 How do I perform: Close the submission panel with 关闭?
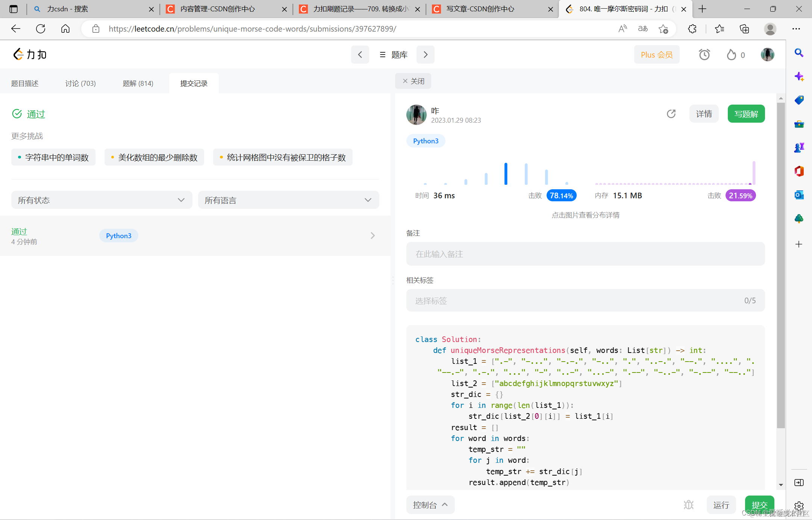tap(413, 81)
